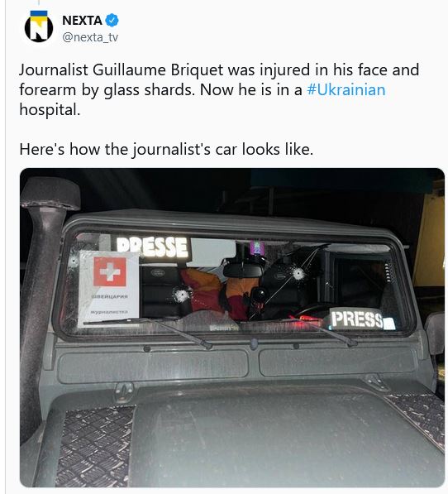Click the line about the journalist's car
This screenshot has height=494, width=448.
pos(166,149)
